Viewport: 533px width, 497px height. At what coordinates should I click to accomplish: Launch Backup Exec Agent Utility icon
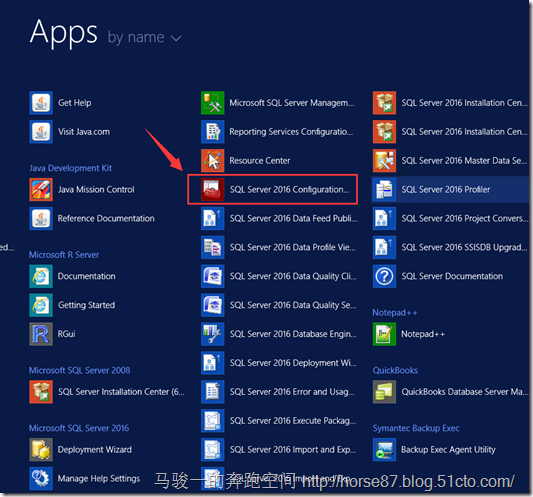tap(384, 449)
